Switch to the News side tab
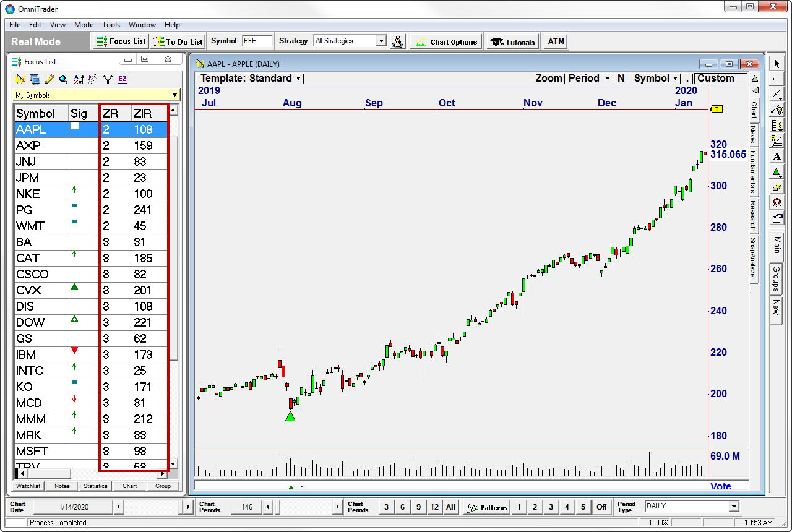The width and height of the screenshot is (792, 532). (754, 134)
